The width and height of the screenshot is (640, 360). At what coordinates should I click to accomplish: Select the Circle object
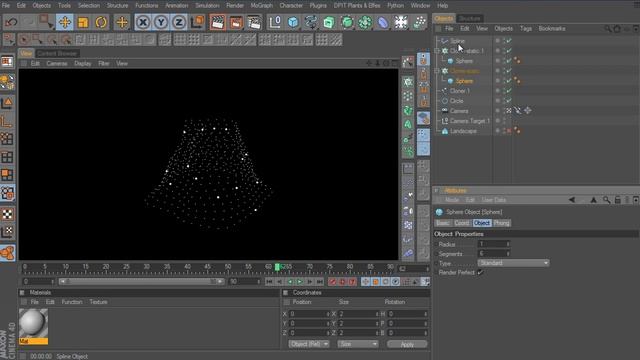[x=456, y=101]
